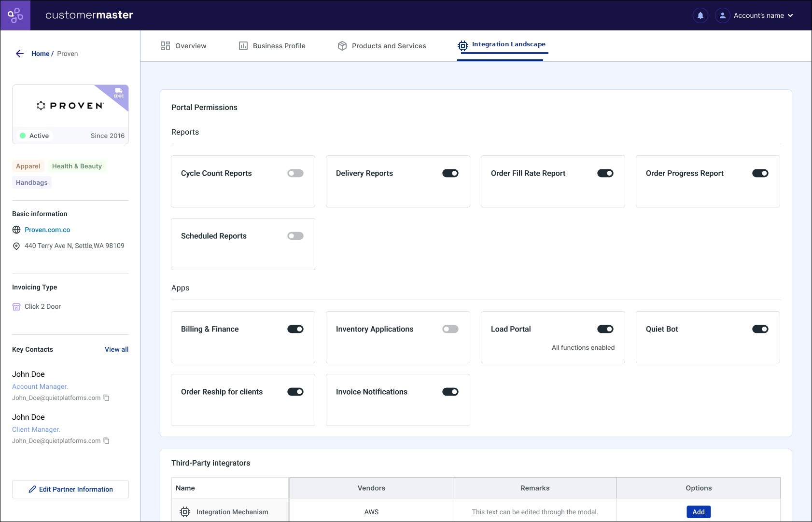This screenshot has width=812, height=522.
Task: Click the customermaster logo icon
Action: pos(15,15)
